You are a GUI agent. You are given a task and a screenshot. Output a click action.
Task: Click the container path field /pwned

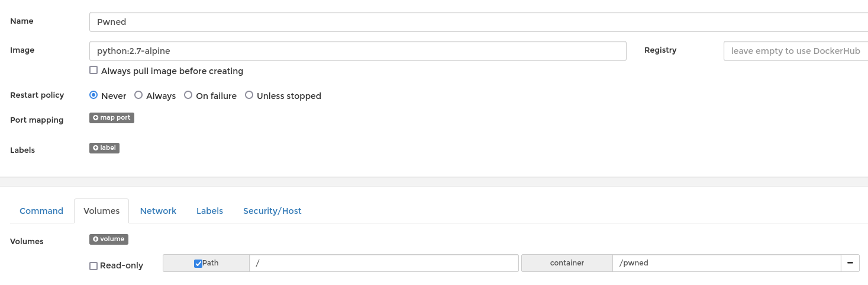727,263
